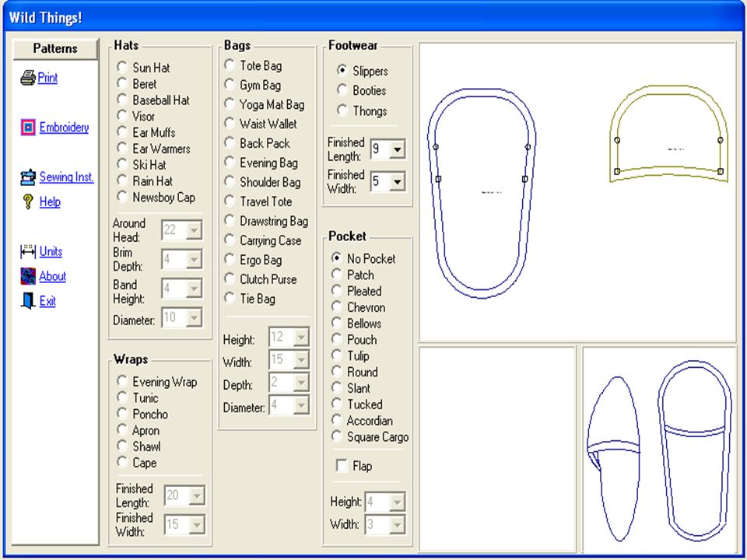Image resolution: width=747 pixels, height=560 pixels.
Task: Click the blue slipper sole pattern piece
Action: [x=482, y=194]
